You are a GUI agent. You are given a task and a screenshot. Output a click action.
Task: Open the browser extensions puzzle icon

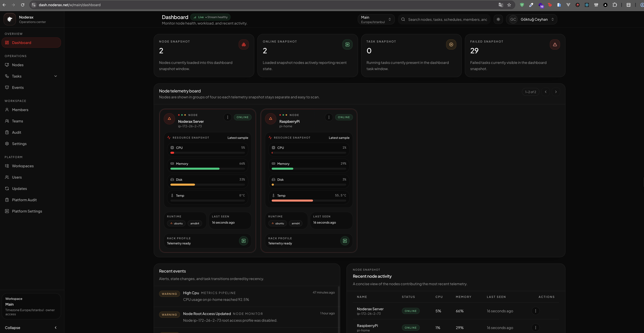(x=615, y=5)
